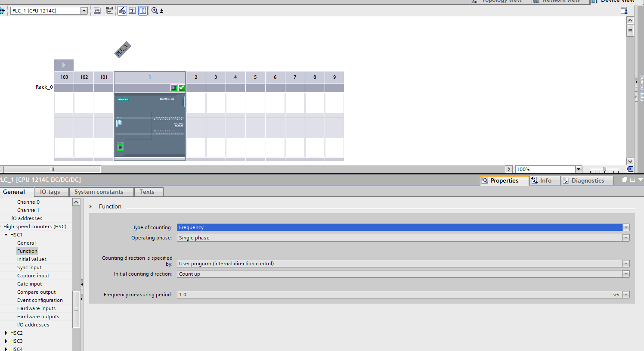
Task: Open the Initial counting direction dropdown
Action: 626,274
